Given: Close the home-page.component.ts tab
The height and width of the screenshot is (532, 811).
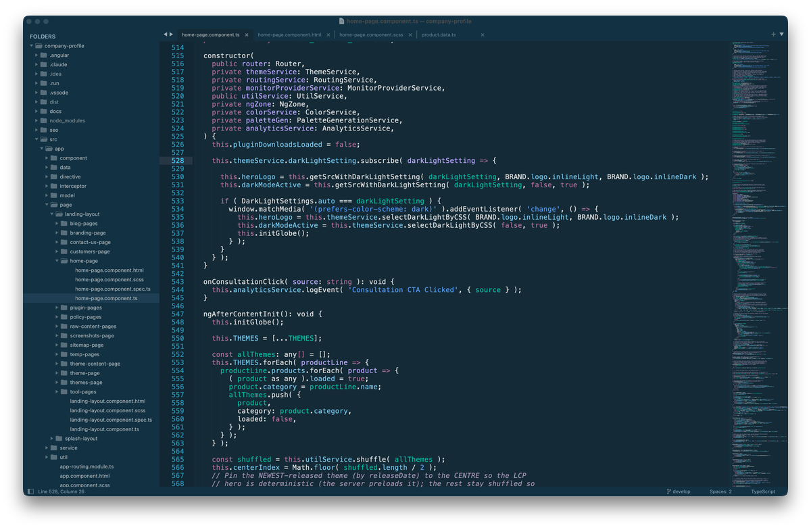Looking at the screenshot, I should coord(247,34).
